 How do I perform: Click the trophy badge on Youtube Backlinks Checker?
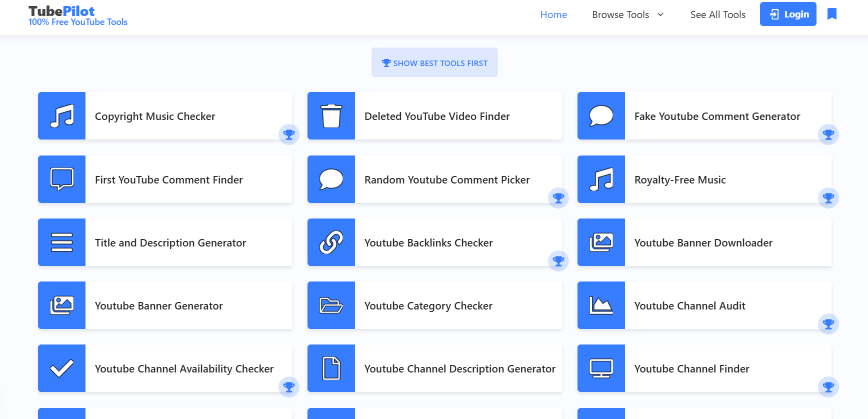coord(558,260)
